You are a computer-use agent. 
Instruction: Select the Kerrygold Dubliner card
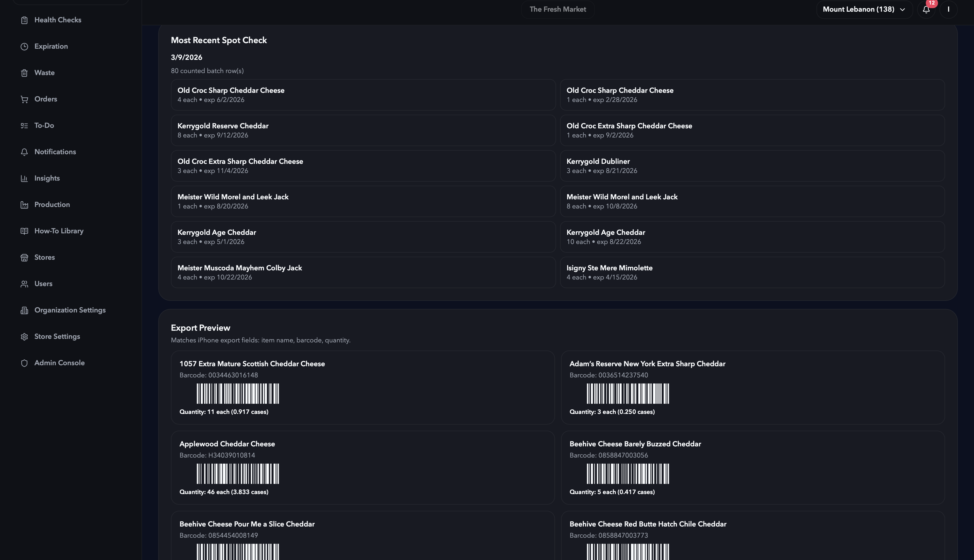(752, 166)
